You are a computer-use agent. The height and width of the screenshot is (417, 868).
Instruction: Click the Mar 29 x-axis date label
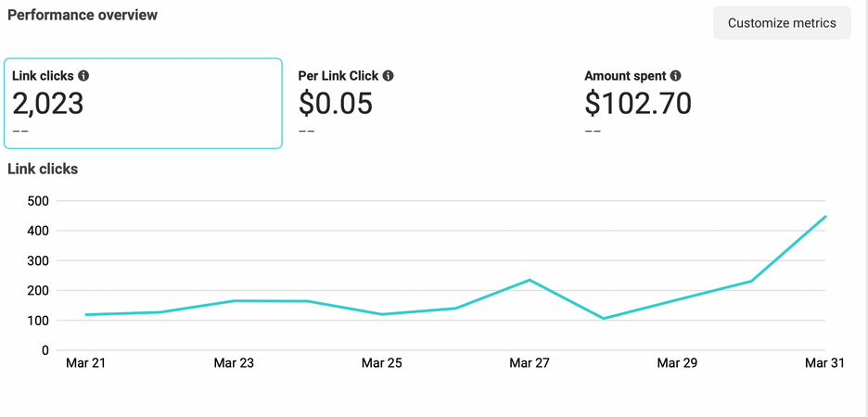click(x=677, y=363)
